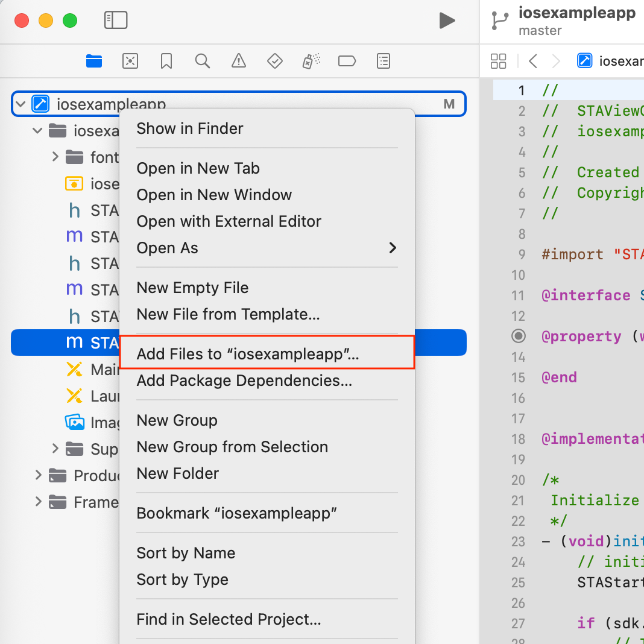The height and width of the screenshot is (644, 644).
Task: Click the (void)init method on line 23
Action: (602, 541)
